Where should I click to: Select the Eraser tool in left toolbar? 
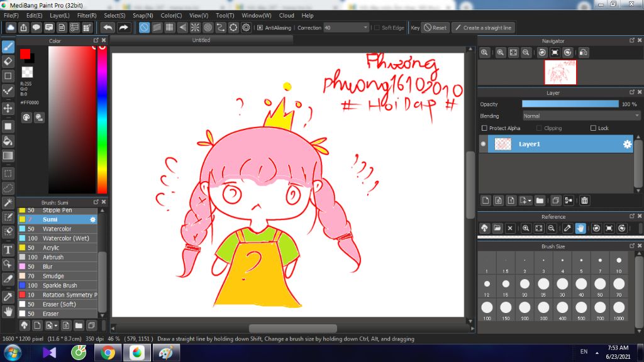(8, 61)
